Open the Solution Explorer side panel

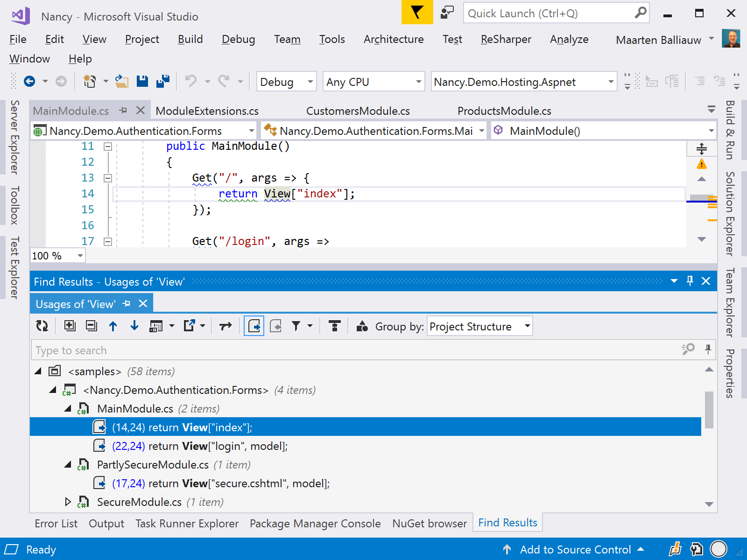[730, 214]
